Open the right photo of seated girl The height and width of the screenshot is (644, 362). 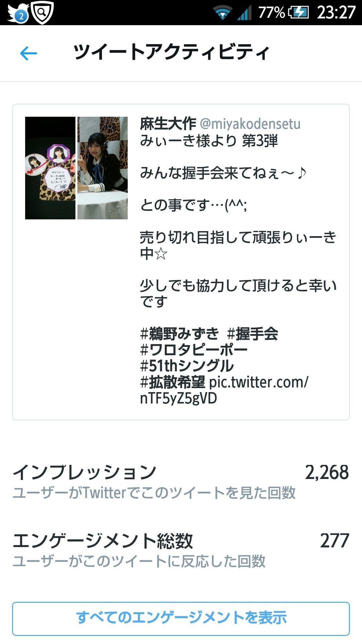tap(103, 168)
